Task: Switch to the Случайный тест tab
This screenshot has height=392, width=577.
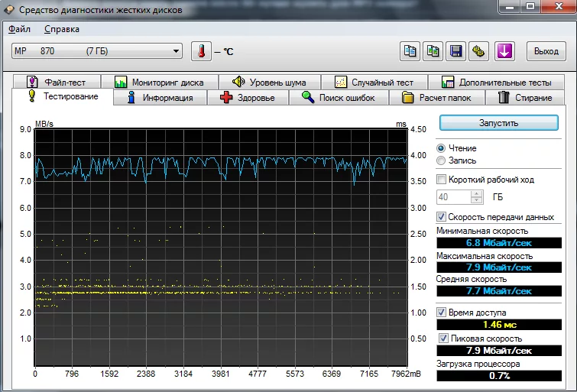Action: coord(373,82)
